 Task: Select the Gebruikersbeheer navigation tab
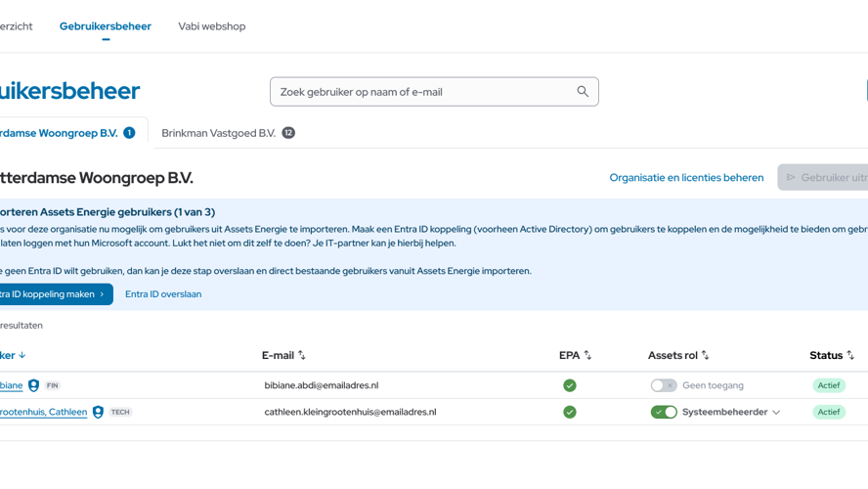click(106, 26)
